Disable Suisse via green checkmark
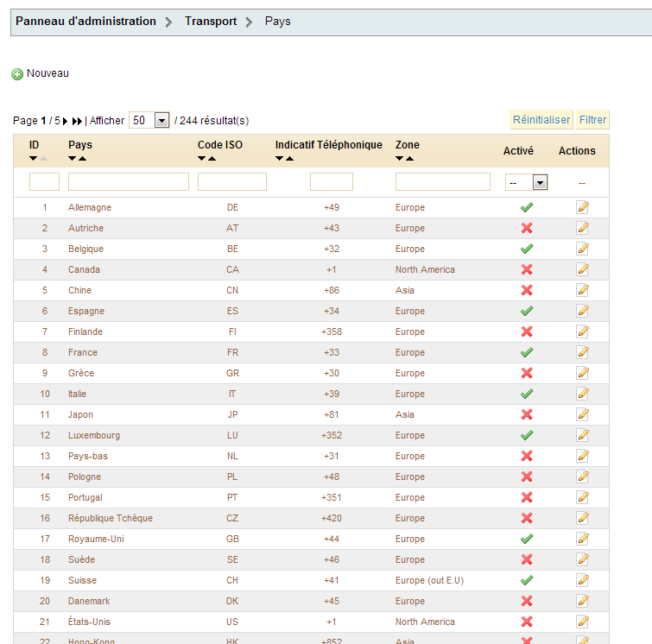652x644 pixels. (x=527, y=580)
